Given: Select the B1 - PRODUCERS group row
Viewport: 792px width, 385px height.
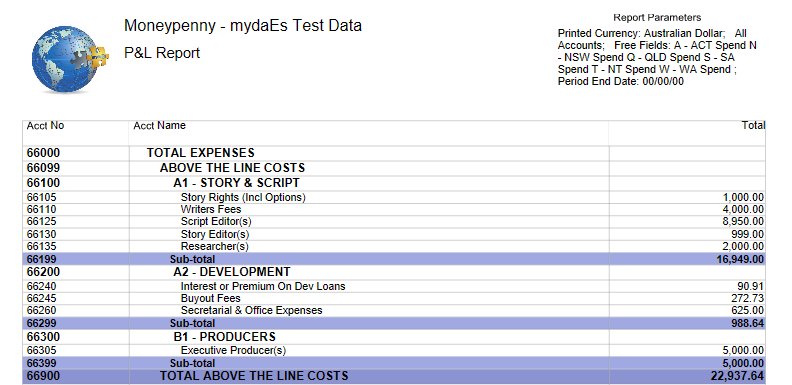Looking at the screenshot, I should (394, 336).
